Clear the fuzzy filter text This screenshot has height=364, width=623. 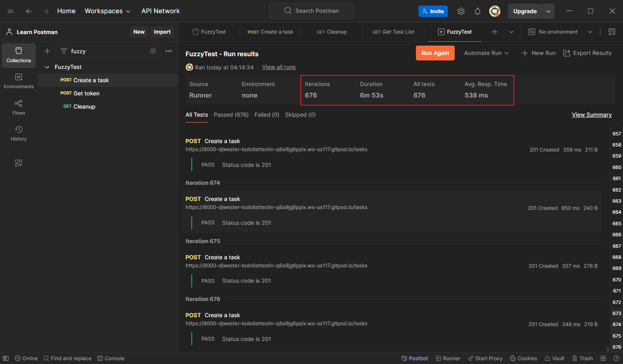(153, 51)
